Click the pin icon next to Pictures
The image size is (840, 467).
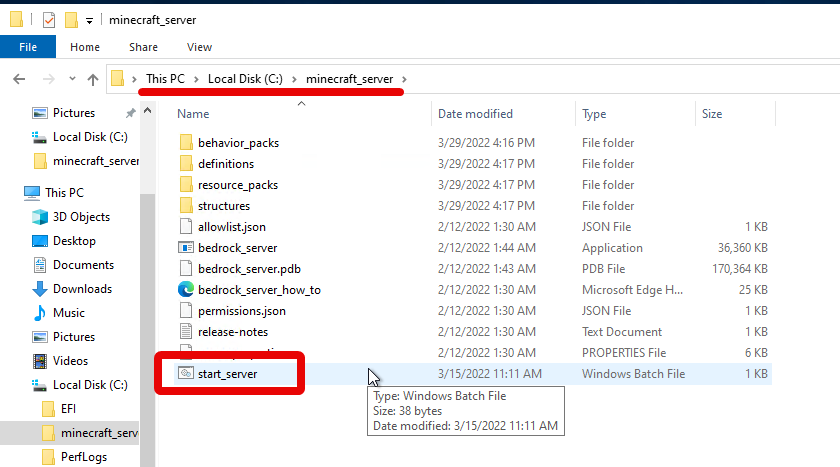coord(130,113)
